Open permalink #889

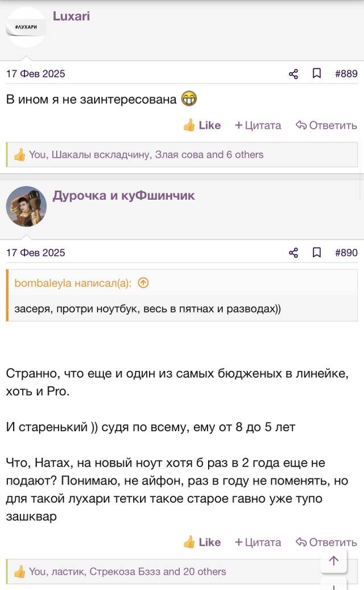click(x=346, y=74)
